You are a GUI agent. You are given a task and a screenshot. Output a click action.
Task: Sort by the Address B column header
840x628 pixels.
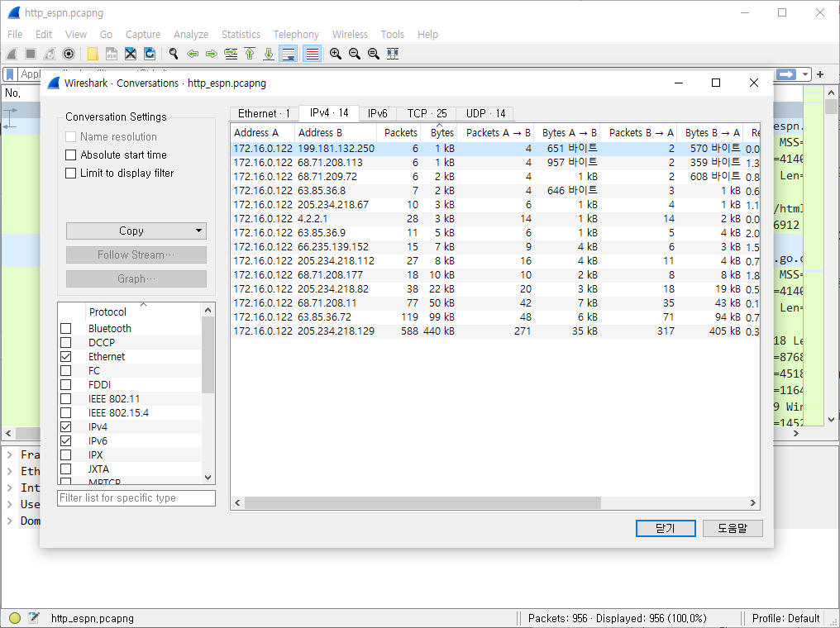point(336,133)
